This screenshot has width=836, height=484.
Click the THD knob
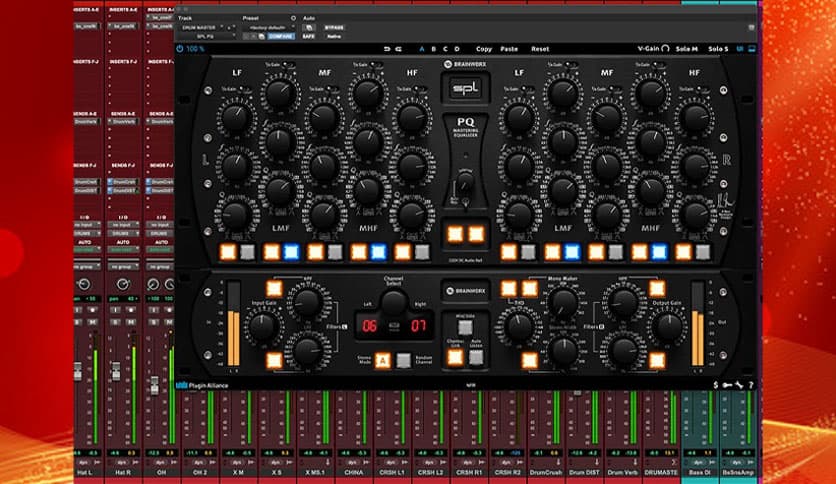519,326
